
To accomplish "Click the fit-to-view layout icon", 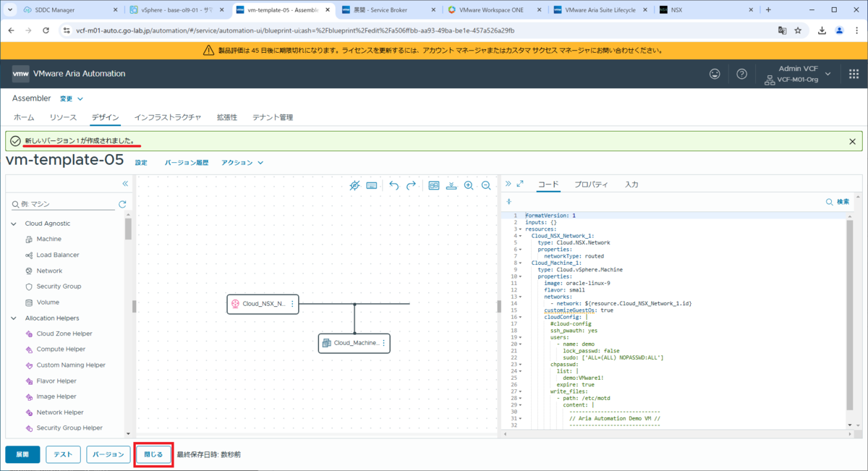I will click(434, 186).
